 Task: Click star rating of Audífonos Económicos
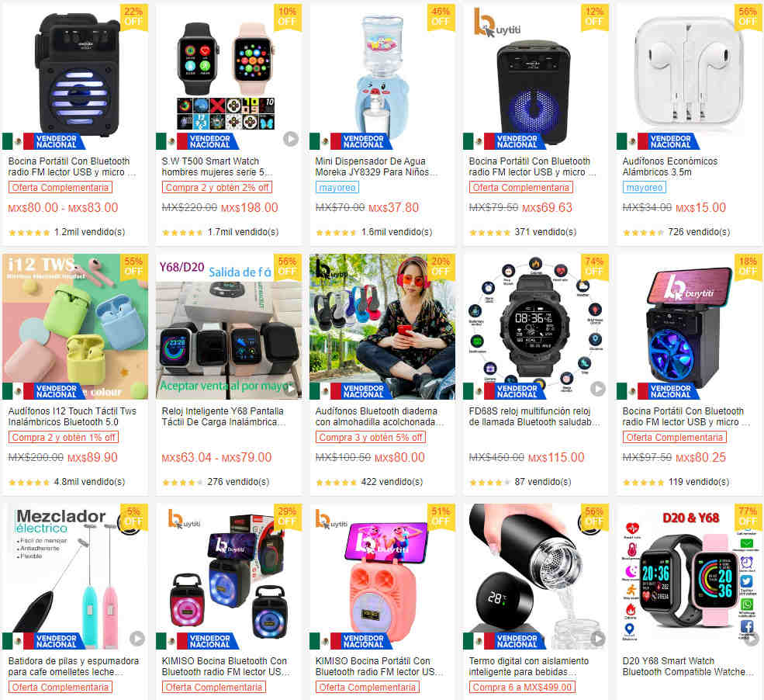click(x=643, y=233)
